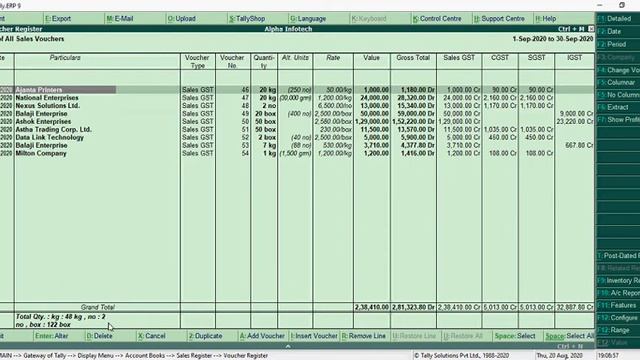Click F7 Show Profit button
The height and width of the screenshot is (360, 640).
[x=618, y=120]
